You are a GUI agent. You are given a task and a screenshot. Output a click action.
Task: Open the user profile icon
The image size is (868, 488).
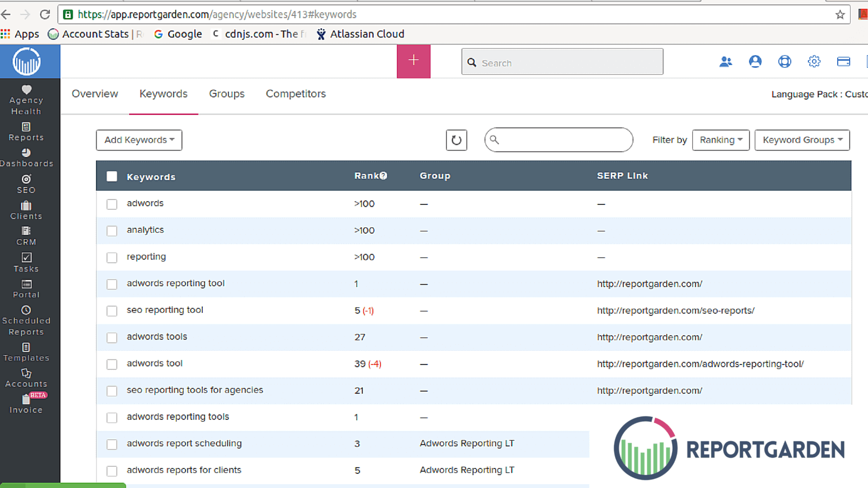[x=755, y=62]
